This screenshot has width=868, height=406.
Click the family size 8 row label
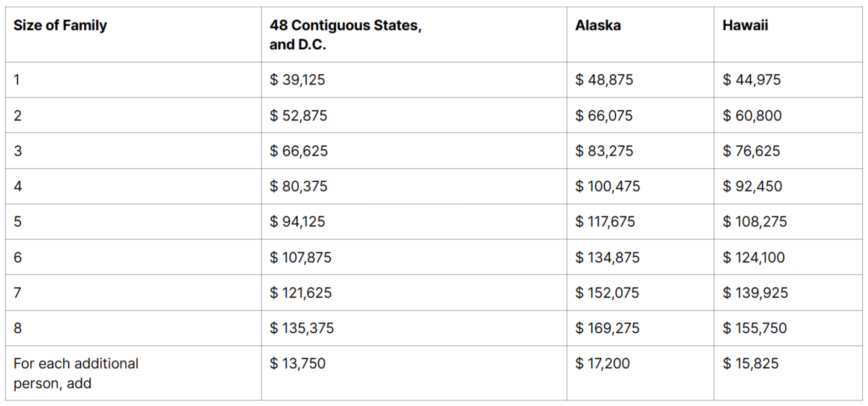coord(18,328)
